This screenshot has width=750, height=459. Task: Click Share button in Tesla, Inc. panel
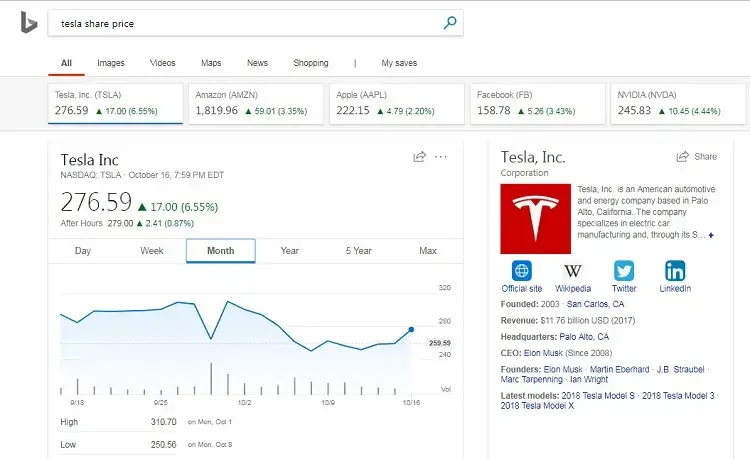[x=696, y=156]
